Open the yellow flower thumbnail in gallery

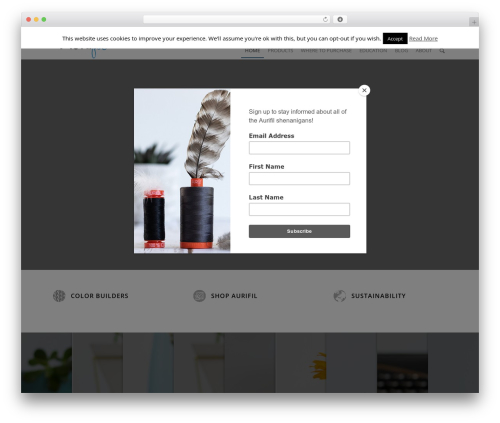tap(300, 363)
